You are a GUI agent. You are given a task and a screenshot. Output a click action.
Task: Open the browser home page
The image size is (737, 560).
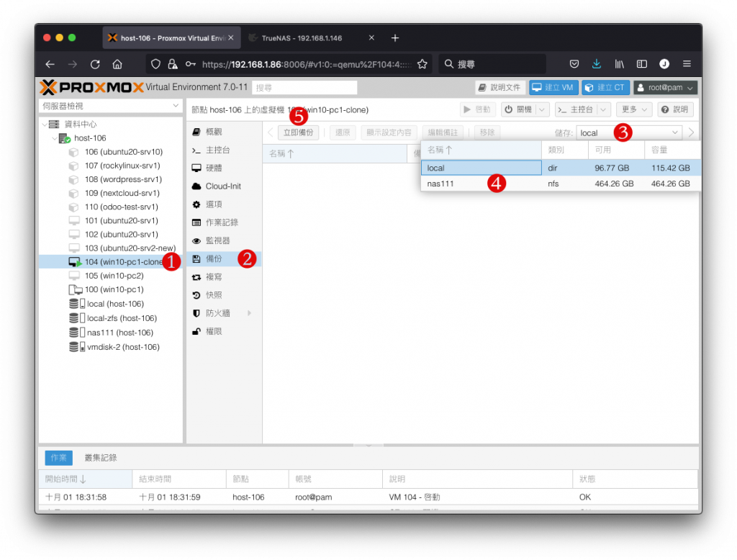tap(117, 64)
